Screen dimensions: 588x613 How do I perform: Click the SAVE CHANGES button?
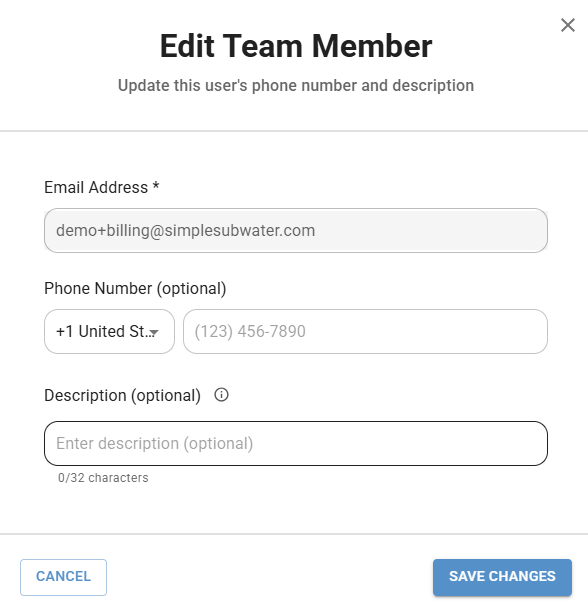click(502, 577)
